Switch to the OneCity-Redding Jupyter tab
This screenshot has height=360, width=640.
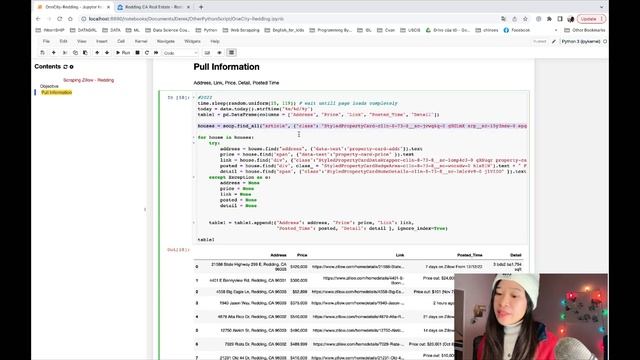[x=73, y=7]
